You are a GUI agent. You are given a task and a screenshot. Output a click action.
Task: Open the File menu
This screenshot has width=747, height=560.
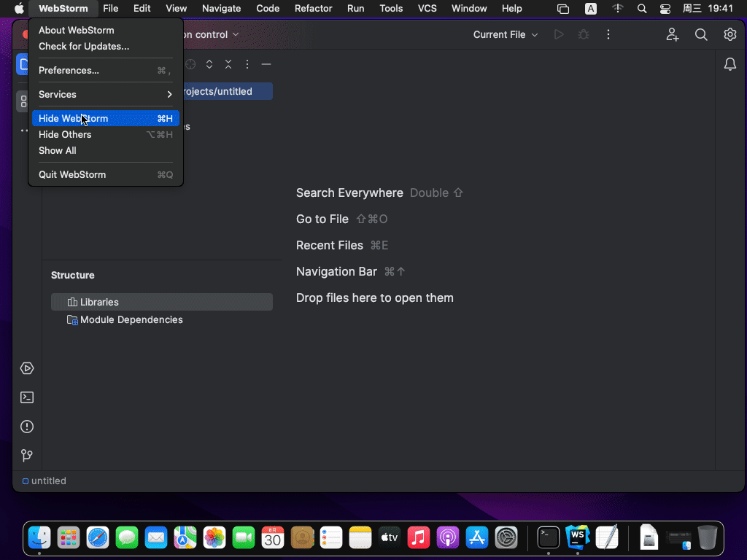tap(111, 9)
